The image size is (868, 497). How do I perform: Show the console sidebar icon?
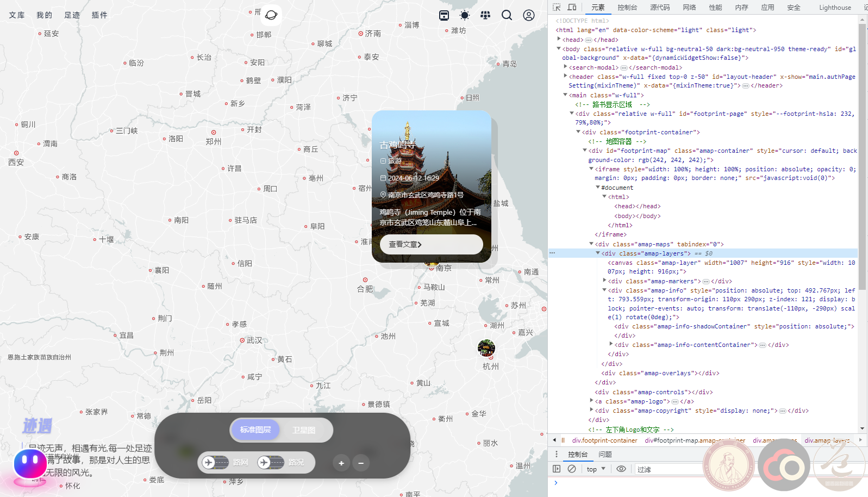pyautogui.click(x=557, y=469)
